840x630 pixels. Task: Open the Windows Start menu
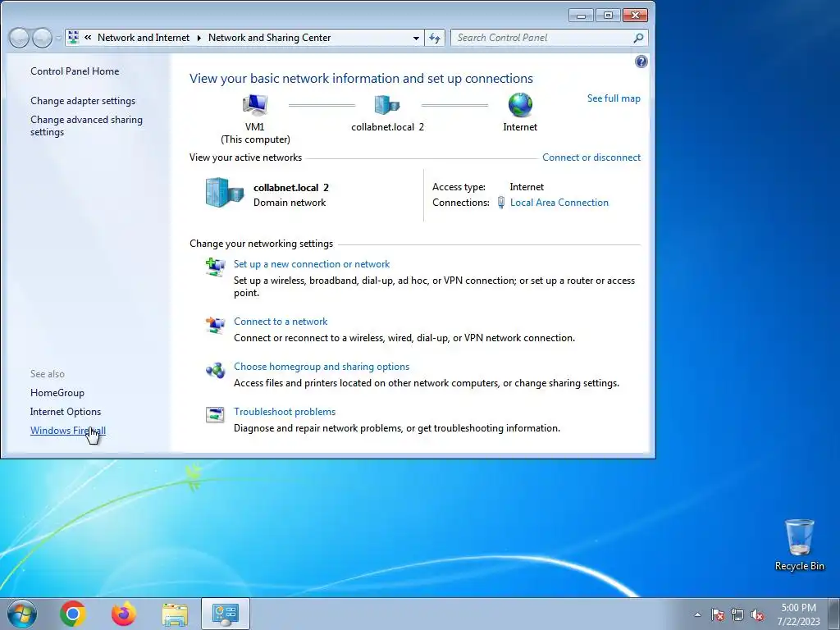pyautogui.click(x=22, y=614)
